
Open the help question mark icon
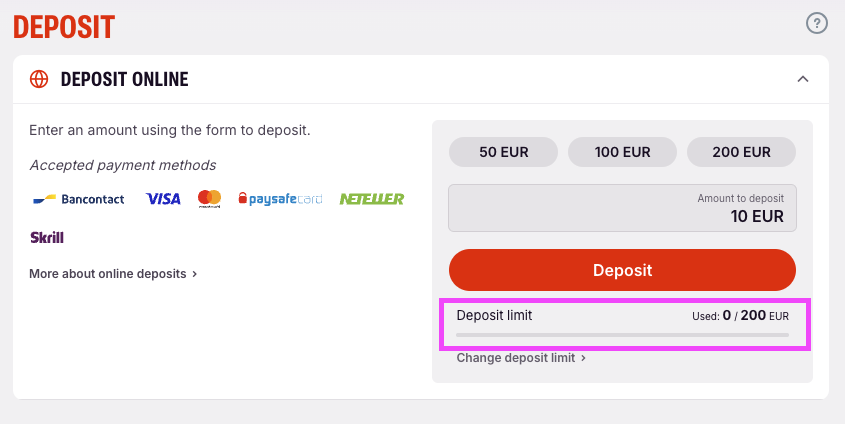click(816, 23)
